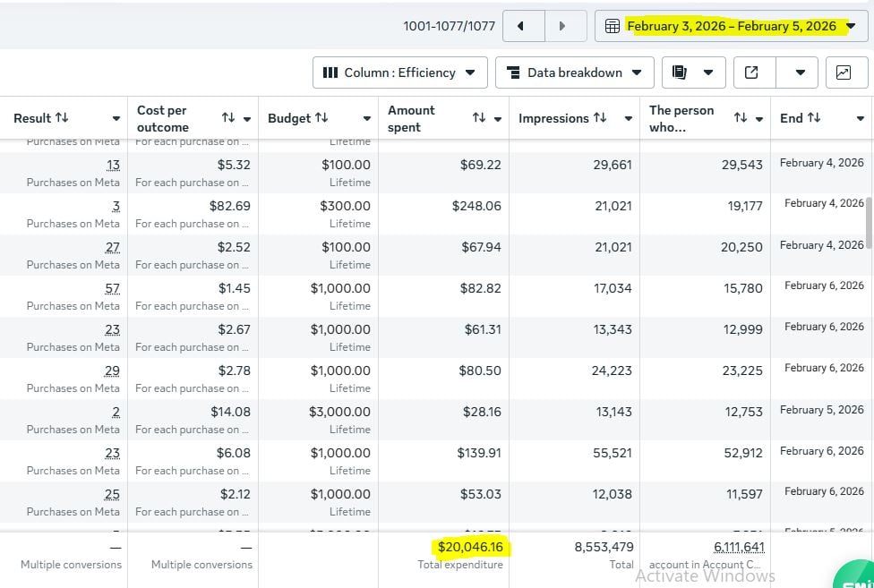Click the reports document icon button
This screenshot has width=874, height=588.
[679, 72]
